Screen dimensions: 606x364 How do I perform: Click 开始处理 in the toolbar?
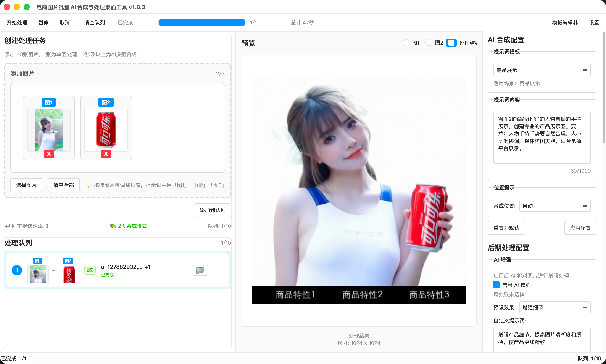(x=17, y=22)
